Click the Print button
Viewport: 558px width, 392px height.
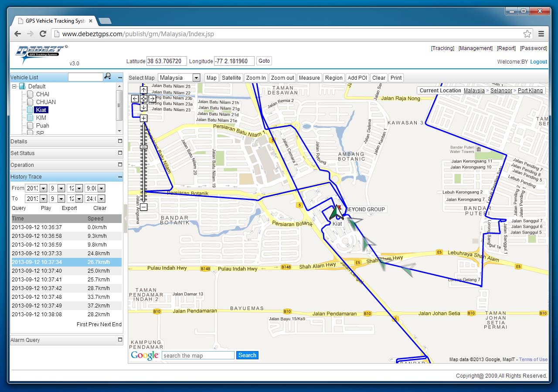coord(396,78)
